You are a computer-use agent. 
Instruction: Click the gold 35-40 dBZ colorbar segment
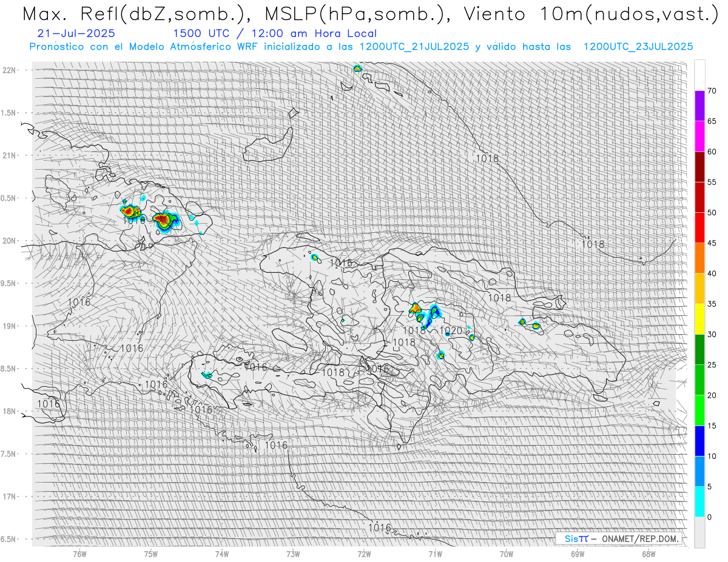pyautogui.click(x=699, y=289)
